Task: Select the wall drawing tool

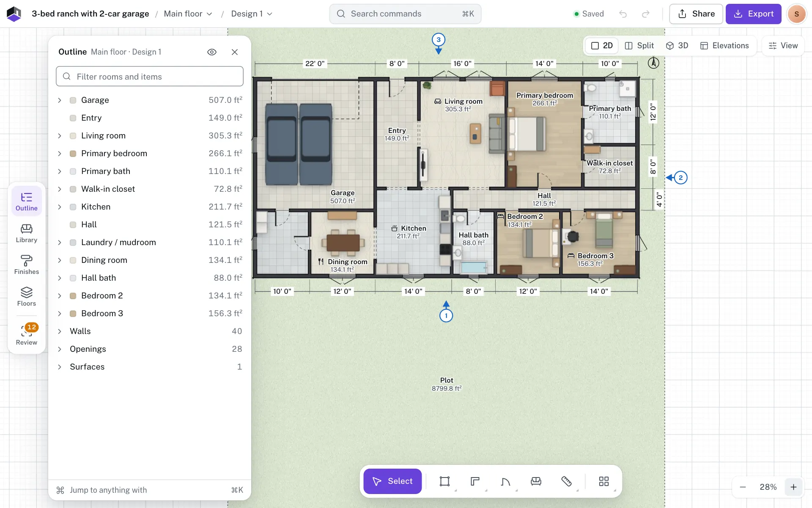Action: (x=475, y=481)
